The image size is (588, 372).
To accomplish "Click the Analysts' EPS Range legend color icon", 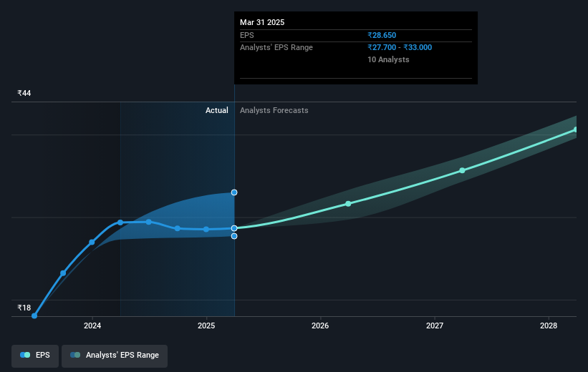I will click(75, 355).
